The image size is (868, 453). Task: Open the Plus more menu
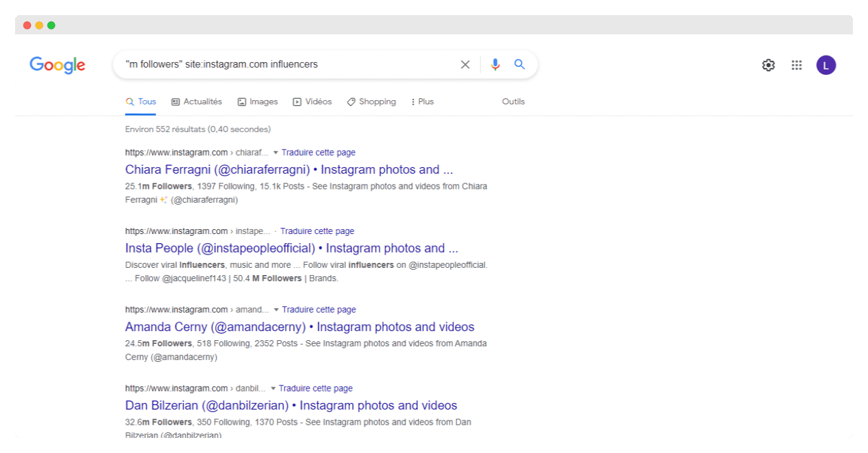(422, 102)
